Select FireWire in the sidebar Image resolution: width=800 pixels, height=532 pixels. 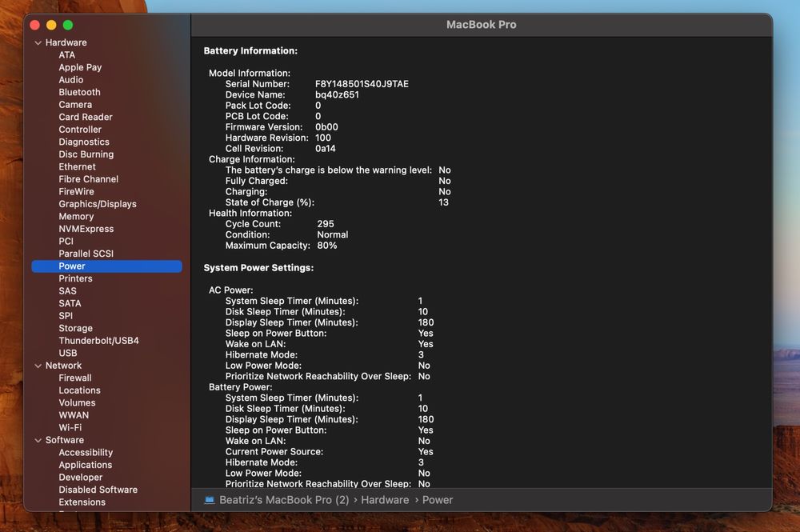(77, 192)
